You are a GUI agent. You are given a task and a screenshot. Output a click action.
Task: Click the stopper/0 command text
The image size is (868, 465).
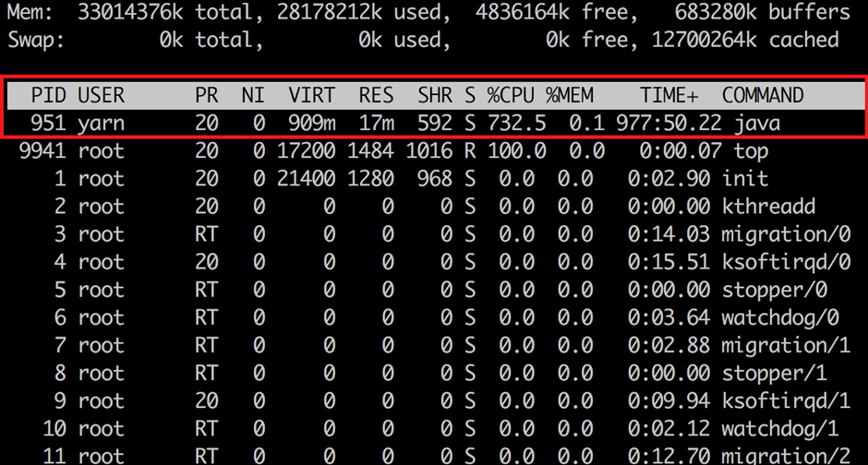coord(775,291)
